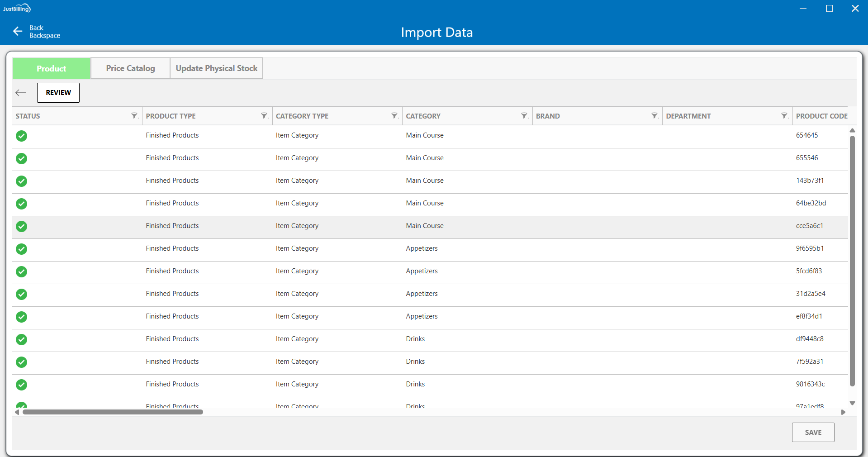Select the Product tab
This screenshot has width=868, height=457.
[x=51, y=68]
